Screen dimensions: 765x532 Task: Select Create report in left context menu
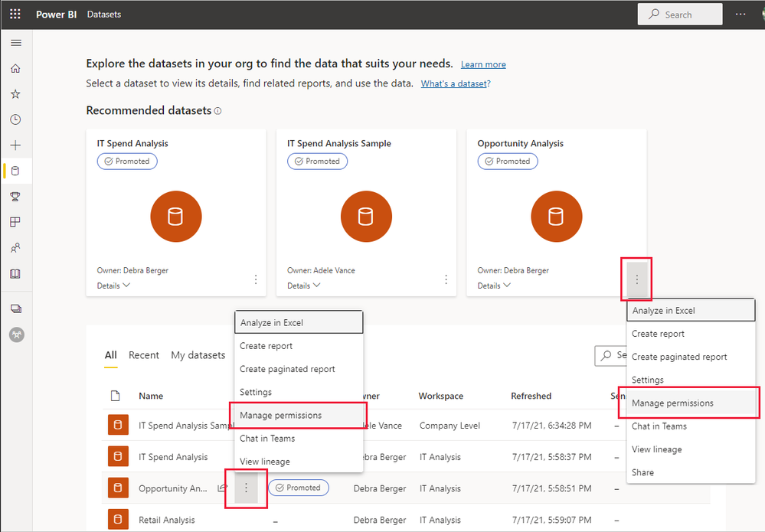click(x=299, y=346)
